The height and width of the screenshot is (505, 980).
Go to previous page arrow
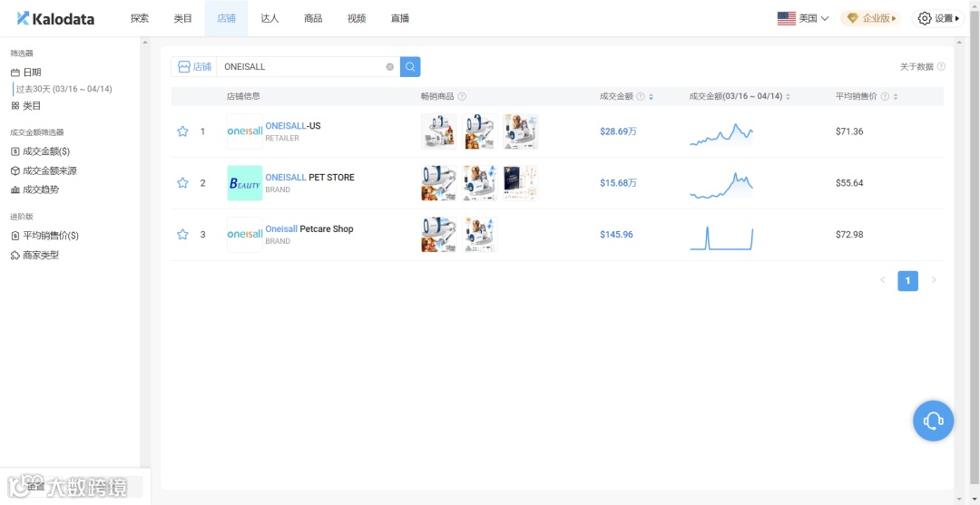point(883,280)
